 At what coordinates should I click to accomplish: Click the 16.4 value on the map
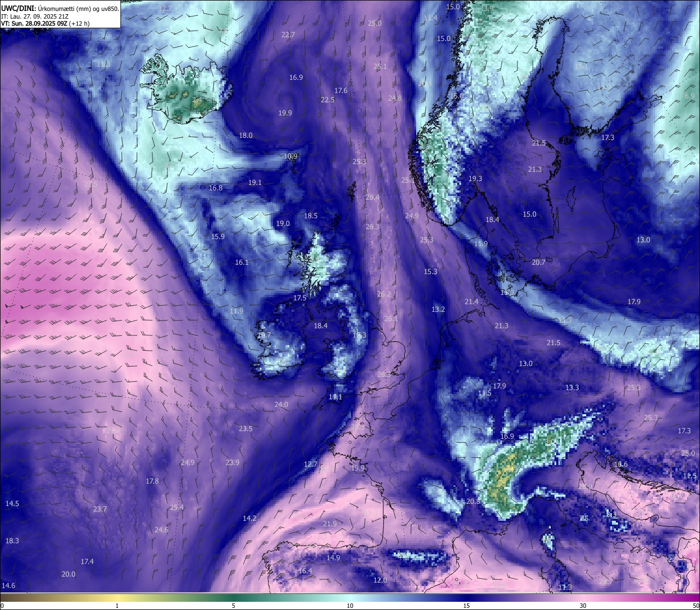pos(305,571)
